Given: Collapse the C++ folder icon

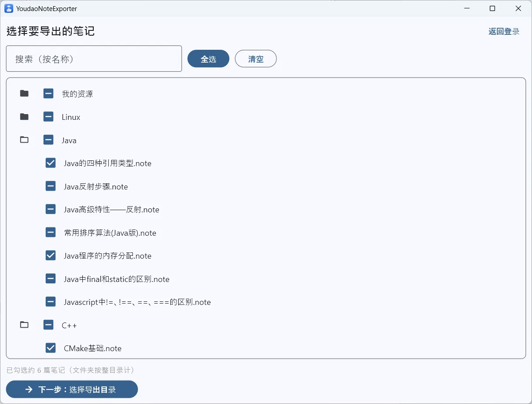Looking at the screenshot, I should pos(24,325).
